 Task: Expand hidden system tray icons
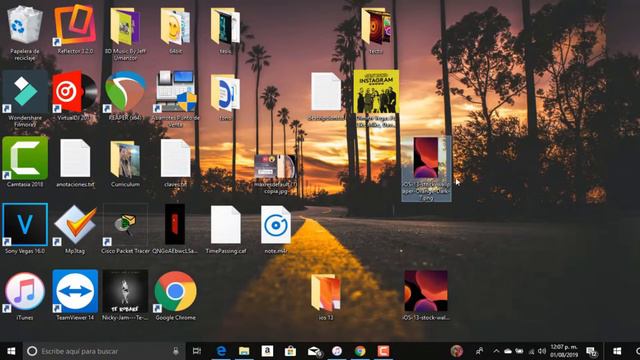coord(496,351)
